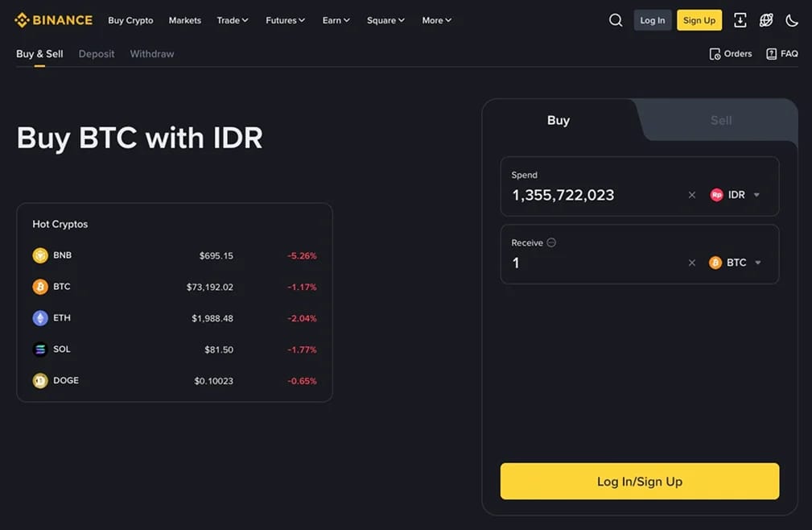Click the -2.04% change for ETH

(302, 318)
